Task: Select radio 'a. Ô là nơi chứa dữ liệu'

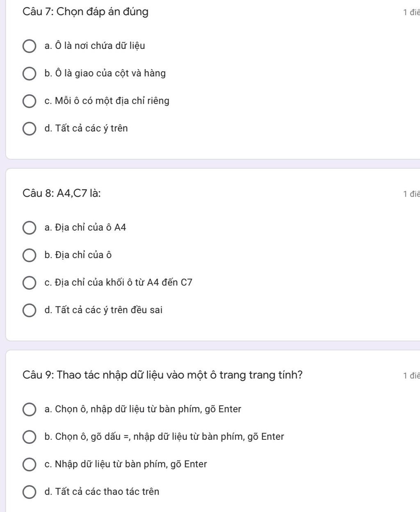Action: pyautogui.click(x=29, y=46)
